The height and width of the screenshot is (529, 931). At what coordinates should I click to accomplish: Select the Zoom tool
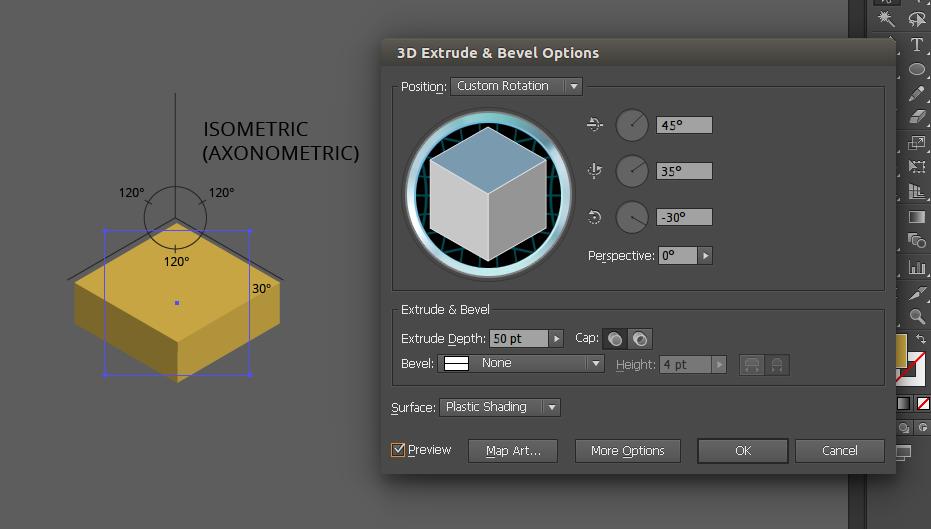coord(917,316)
